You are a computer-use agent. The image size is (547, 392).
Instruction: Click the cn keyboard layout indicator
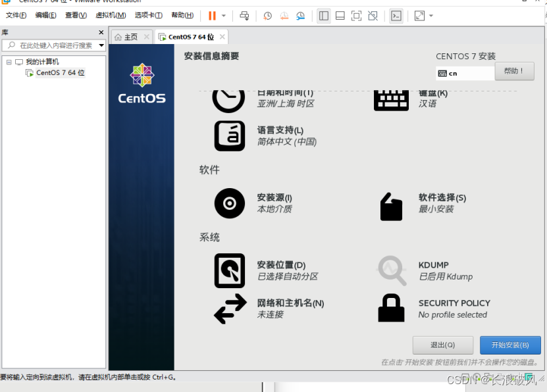point(465,73)
